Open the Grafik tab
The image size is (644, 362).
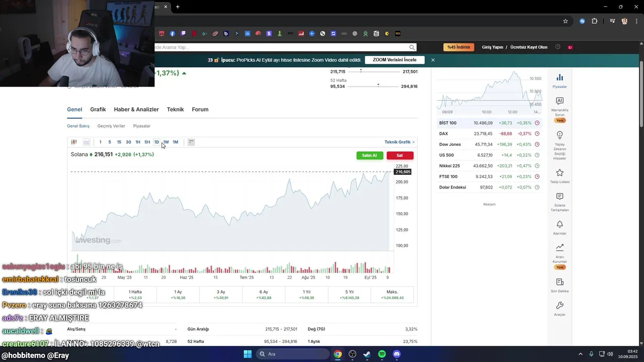click(98, 110)
